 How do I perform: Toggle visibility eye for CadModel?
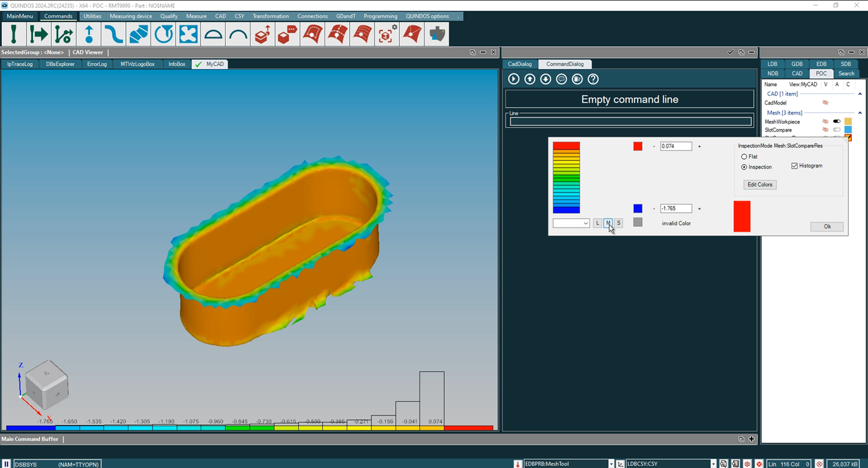825,102
